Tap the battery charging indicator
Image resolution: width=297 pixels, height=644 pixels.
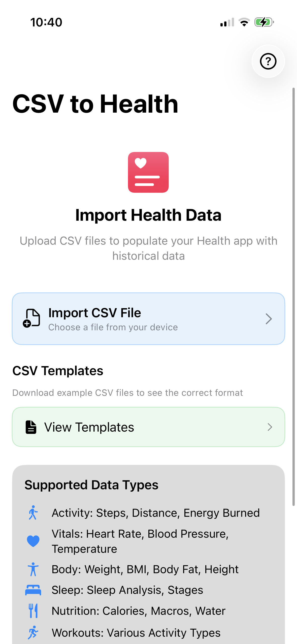(264, 22)
